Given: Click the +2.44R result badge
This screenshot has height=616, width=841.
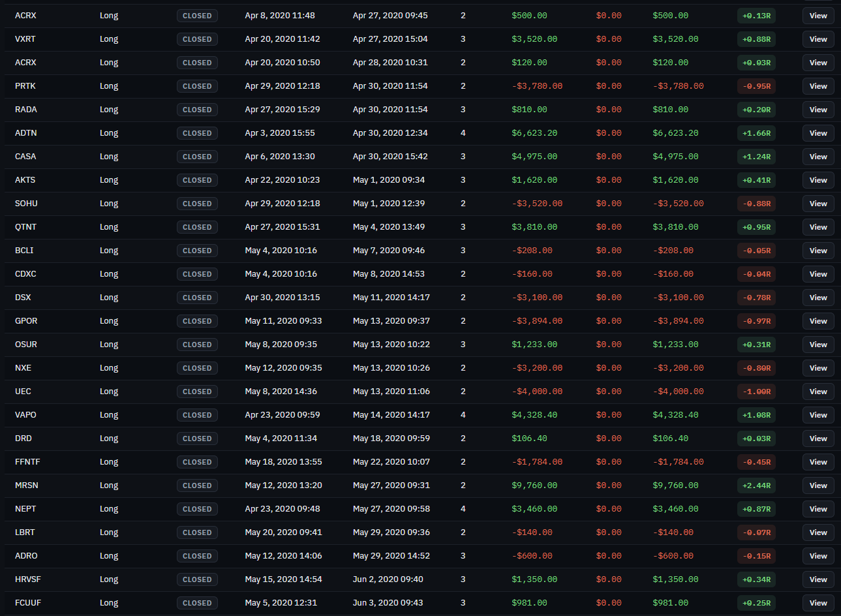Looking at the screenshot, I should (756, 485).
